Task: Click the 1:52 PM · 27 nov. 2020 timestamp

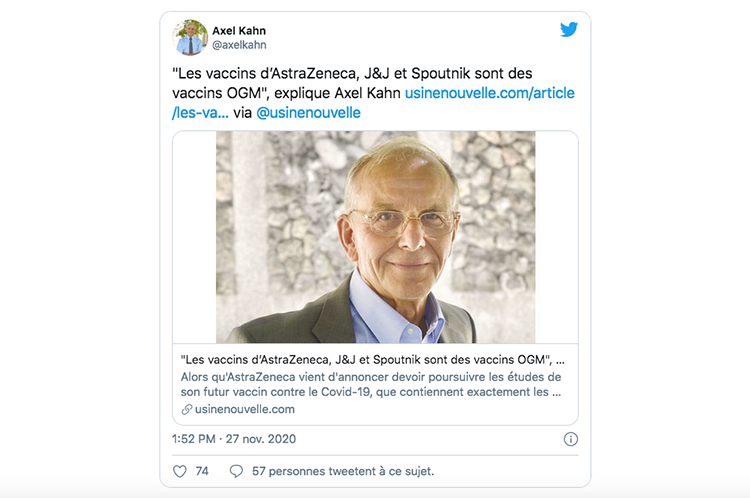Action: [234, 439]
